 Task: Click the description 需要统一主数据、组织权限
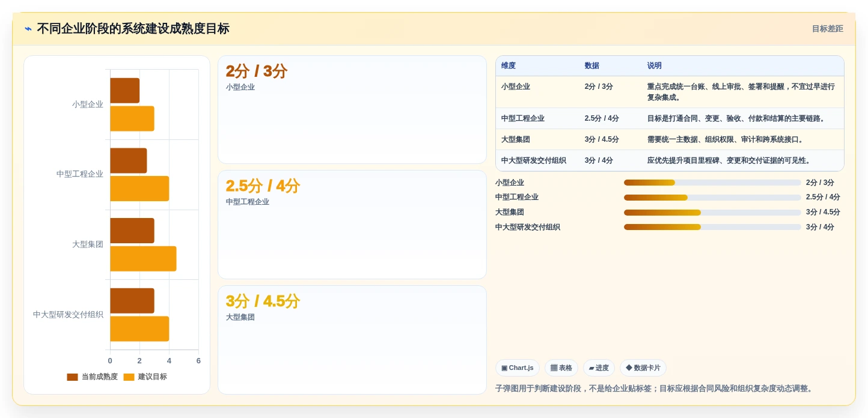coord(726,139)
